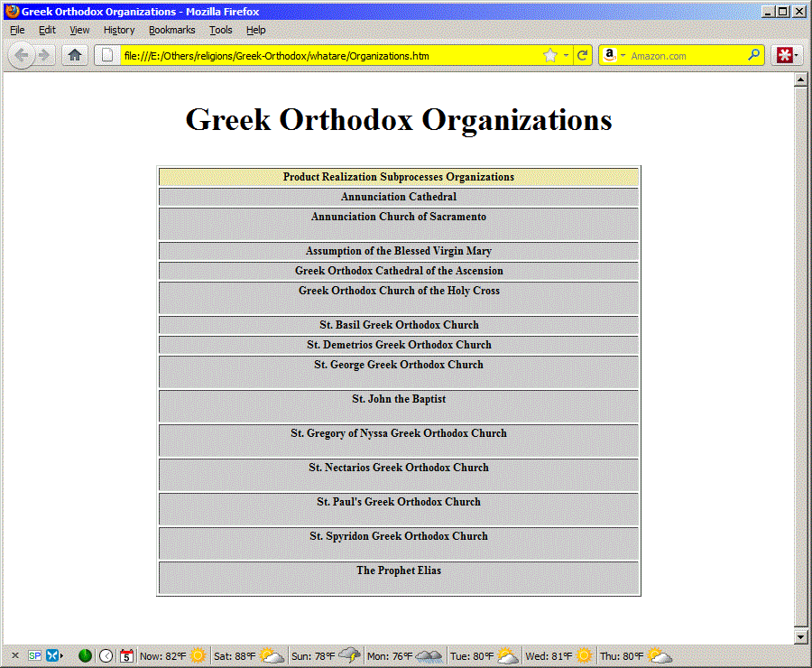Click the sunny icon for Wed
Screen dimensions: 812x668
pyautogui.click(x=584, y=655)
